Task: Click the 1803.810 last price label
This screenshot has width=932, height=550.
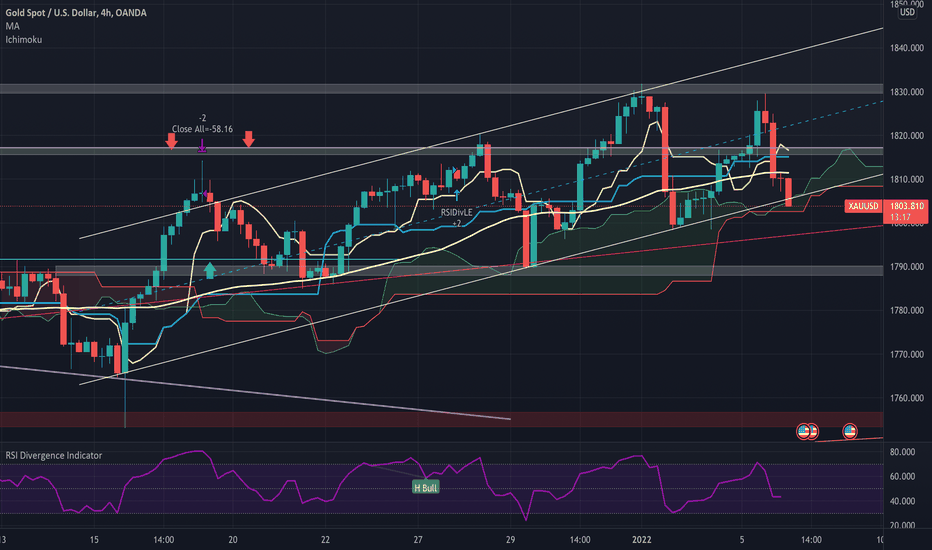Action: pyautogui.click(x=907, y=206)
